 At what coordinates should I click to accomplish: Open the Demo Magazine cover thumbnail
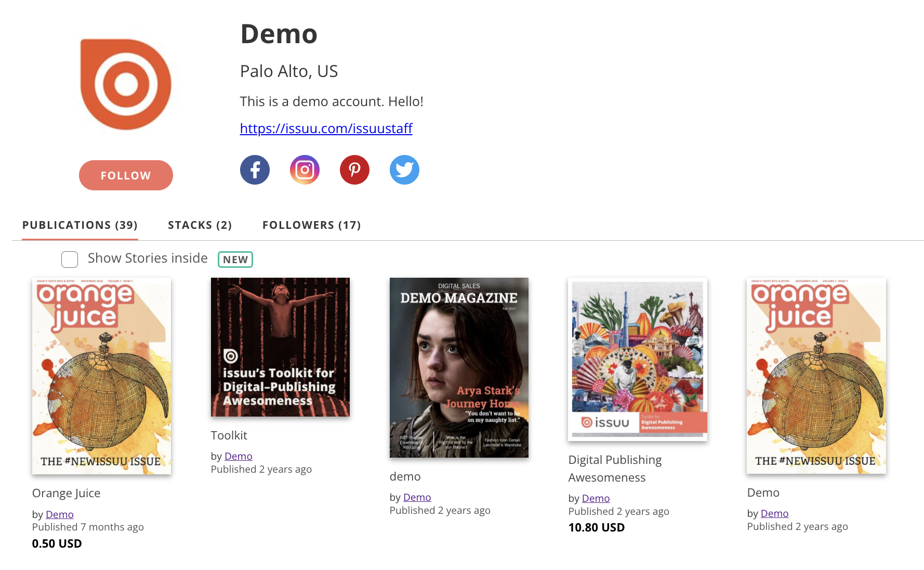pyautogui.click(x=459, y=368)
